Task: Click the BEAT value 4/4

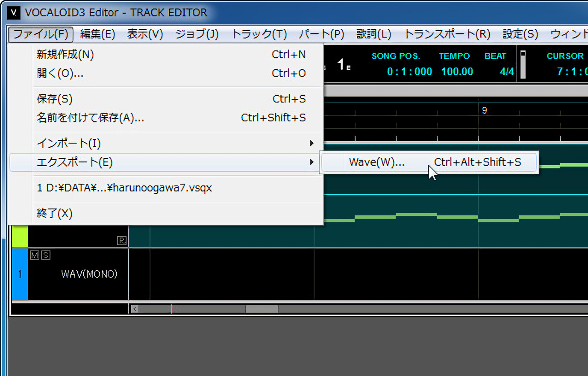Action: pos(507,71)
